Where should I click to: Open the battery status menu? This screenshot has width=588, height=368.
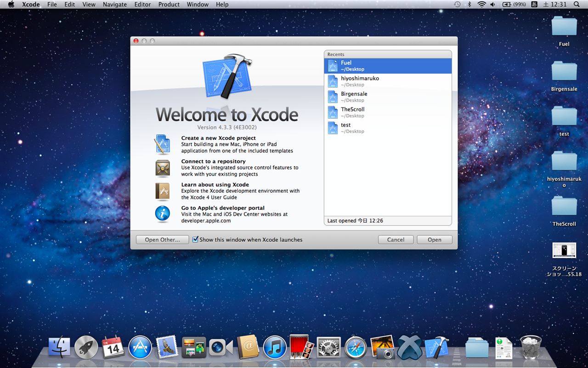click(514, 4)
